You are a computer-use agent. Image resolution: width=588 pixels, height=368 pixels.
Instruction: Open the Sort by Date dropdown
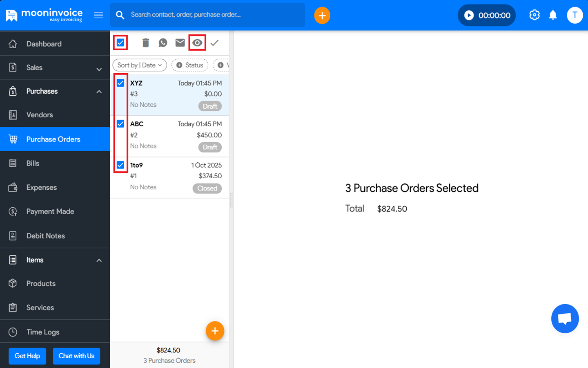(140, 65)
